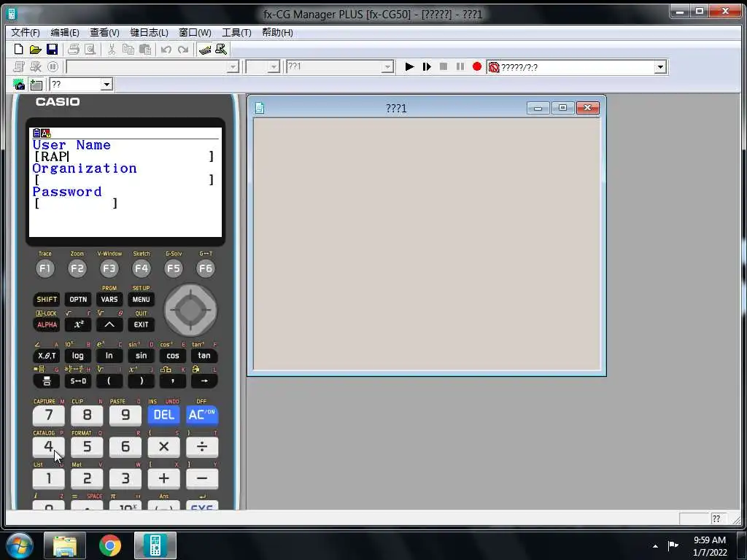Open the 帮助(H) menu
Screen dimensions: 747x560
click(x=277, y=32)
